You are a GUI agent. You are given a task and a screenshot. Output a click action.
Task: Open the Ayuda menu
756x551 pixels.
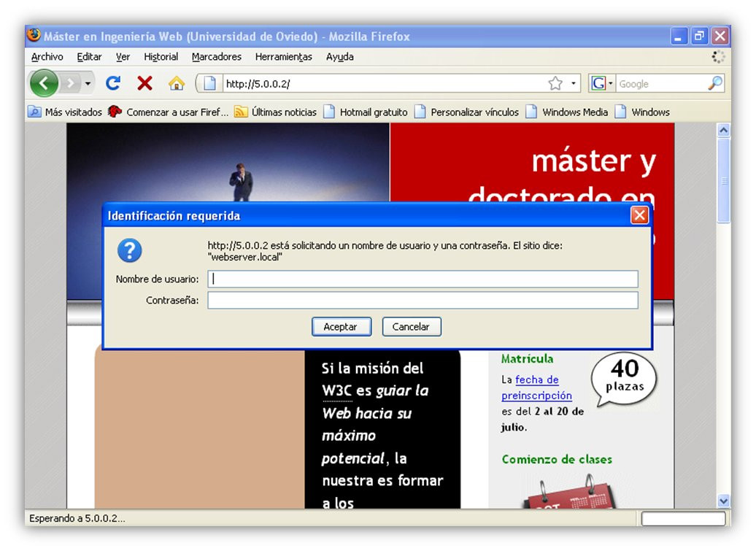coord(339,57)
